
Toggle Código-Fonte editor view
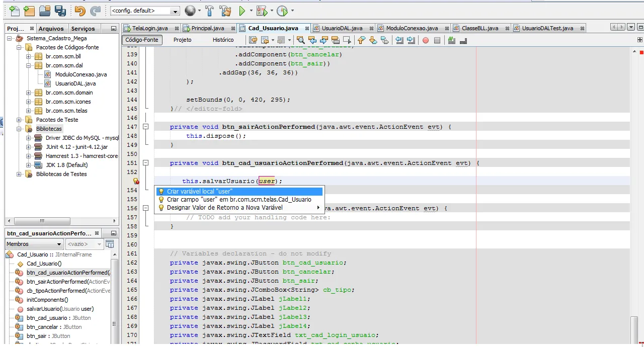(142, 40)
